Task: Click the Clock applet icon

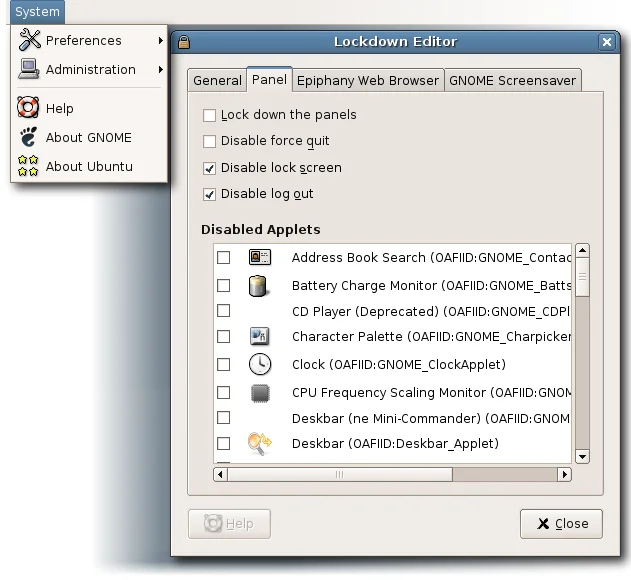Action: pos(260,364)
